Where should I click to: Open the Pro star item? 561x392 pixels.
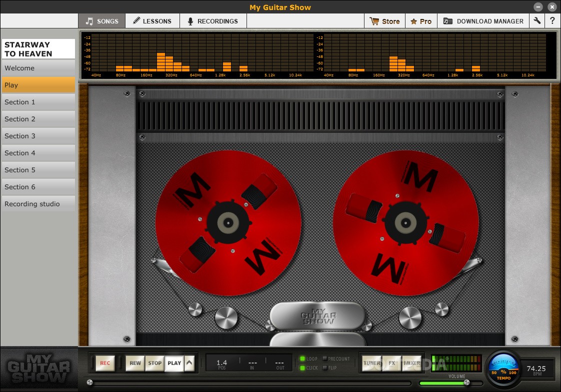point(421,21)
